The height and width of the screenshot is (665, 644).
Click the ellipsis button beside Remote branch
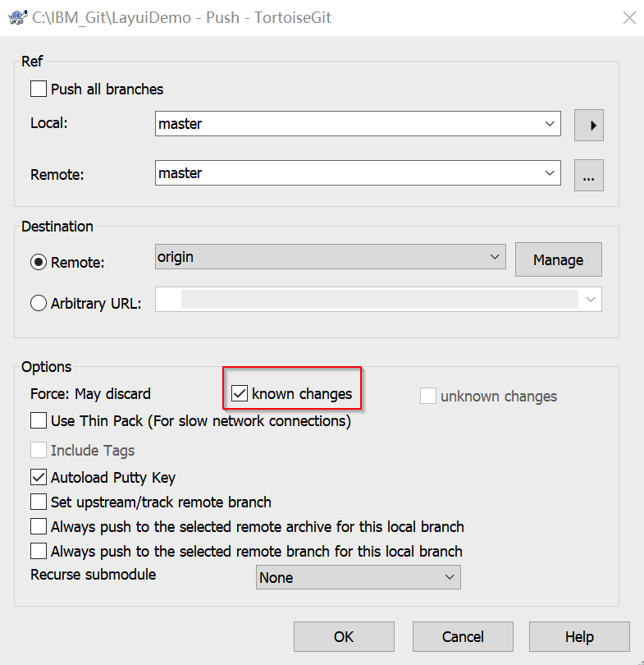pyautogui.click(x=589, y=175)
